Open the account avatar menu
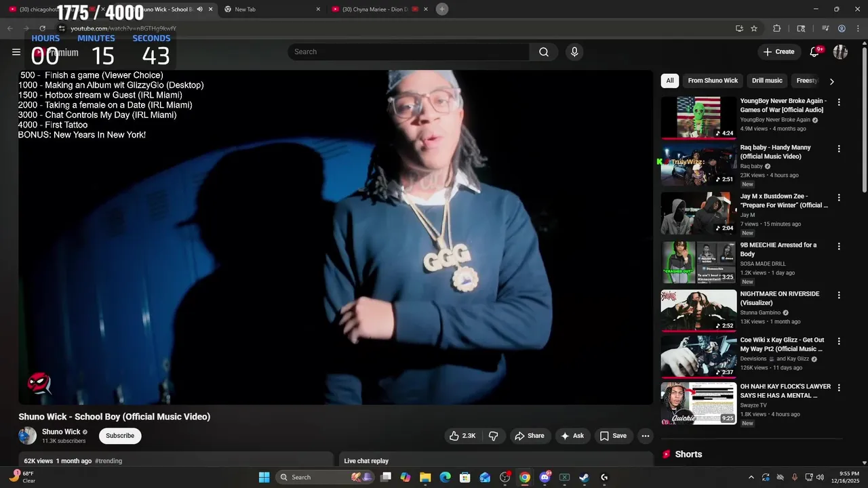The image size is (868, 488). pos(840,52)
